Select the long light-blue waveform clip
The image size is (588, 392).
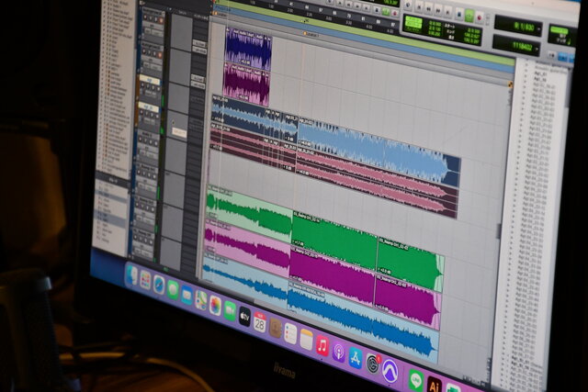point(379,153)
